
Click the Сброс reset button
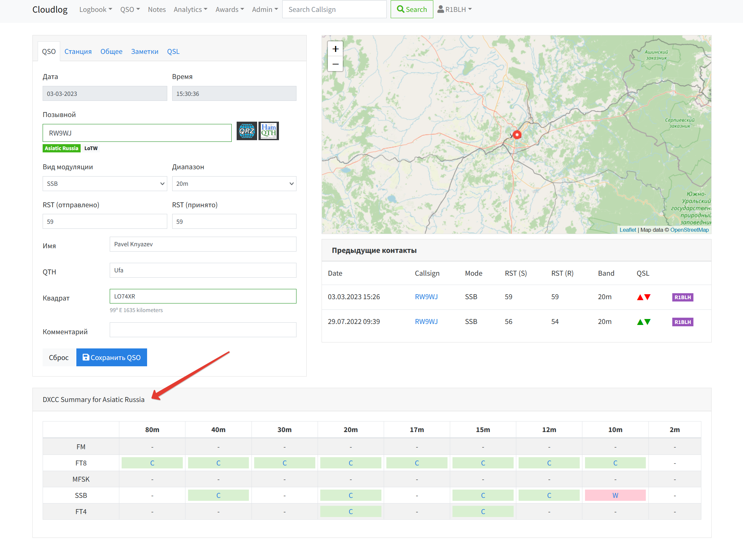click(x=59, y=357)
